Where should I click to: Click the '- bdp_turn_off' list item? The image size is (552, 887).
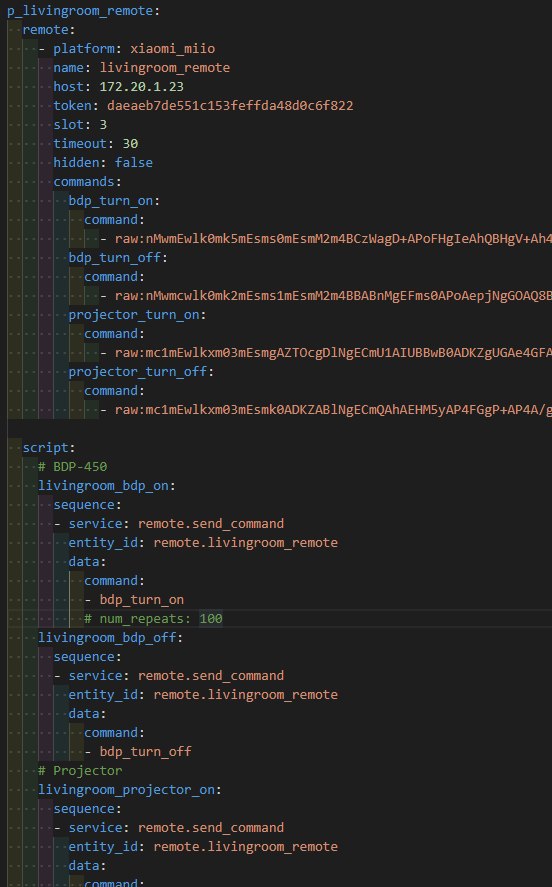point(138,752)
